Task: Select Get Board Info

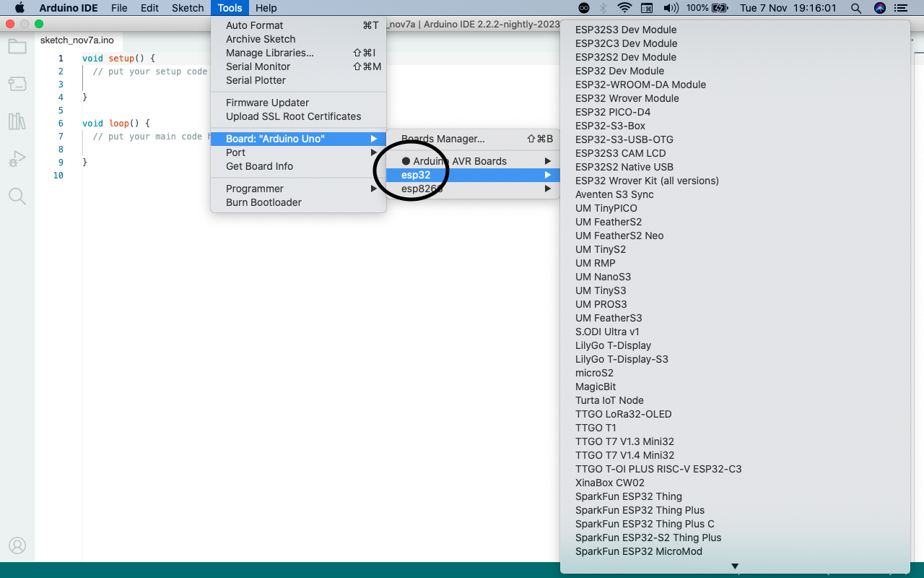Action: [298, 166]
